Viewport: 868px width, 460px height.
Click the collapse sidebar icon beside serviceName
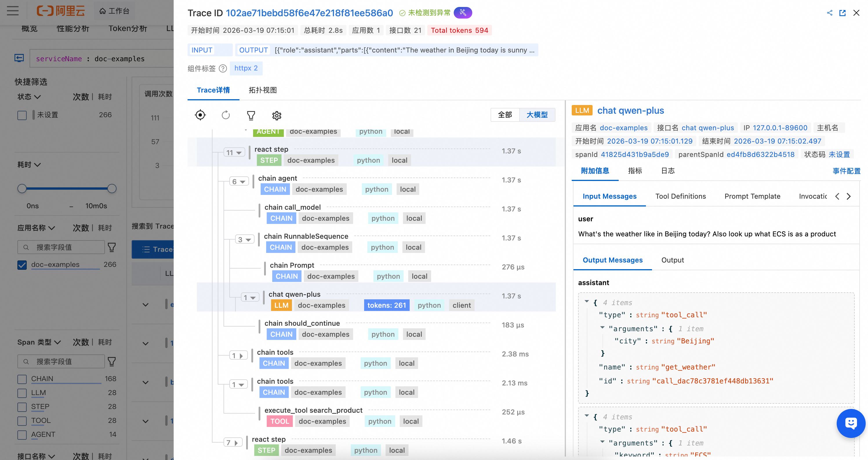click(19, 58)
